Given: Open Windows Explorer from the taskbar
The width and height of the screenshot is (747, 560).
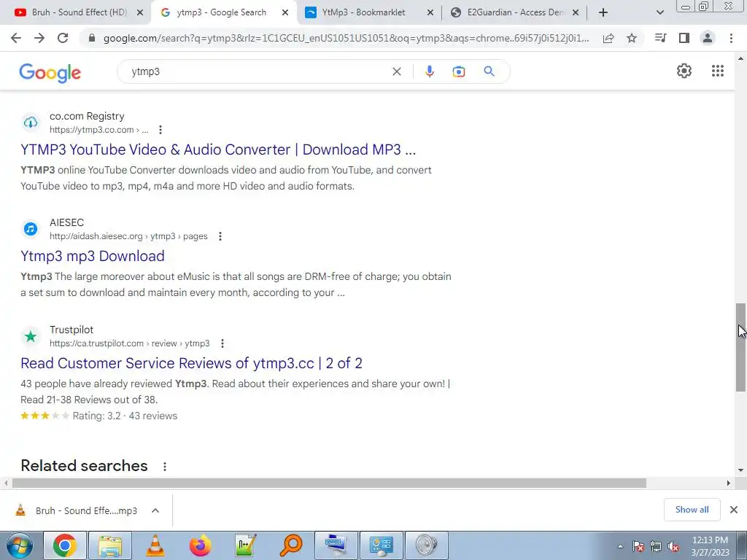Looking at the screenshot, I should point(110,545).
